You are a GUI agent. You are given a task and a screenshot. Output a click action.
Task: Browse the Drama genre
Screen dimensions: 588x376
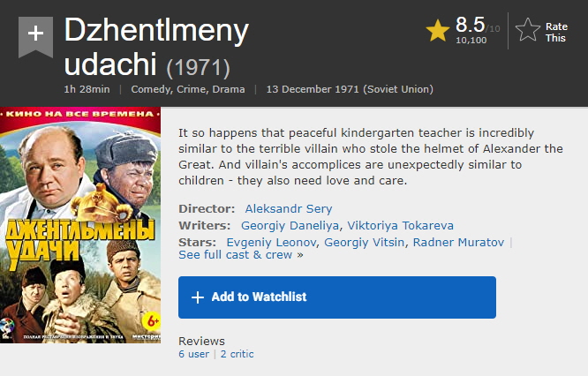click(x=230, y=89)
